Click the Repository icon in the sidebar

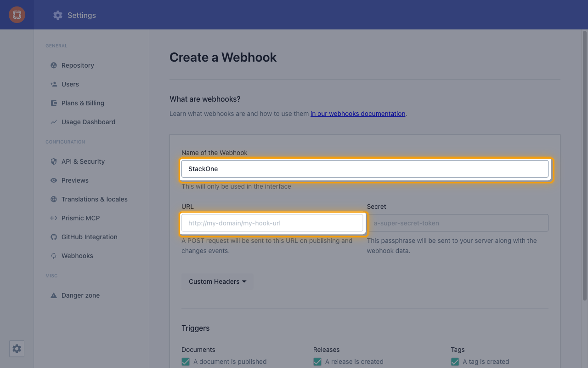[54, 65]
